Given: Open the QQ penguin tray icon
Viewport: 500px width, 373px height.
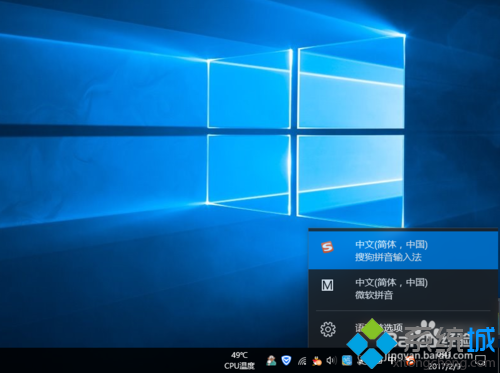Looking at the screenshot, I should pos(317,360).
